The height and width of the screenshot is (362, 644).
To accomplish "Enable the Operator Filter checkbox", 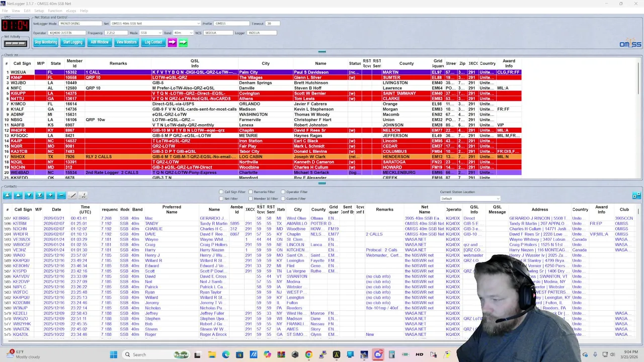I will click(283, 192).
